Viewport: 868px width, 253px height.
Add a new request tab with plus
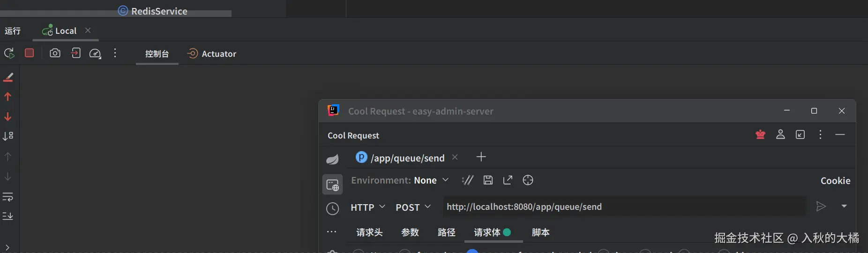(x=481, y=157)
